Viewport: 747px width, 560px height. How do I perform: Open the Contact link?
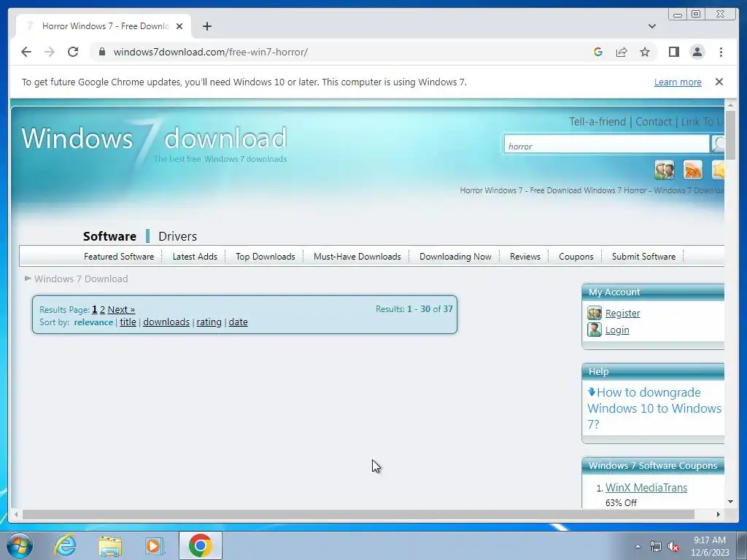[x=653, y=122]
